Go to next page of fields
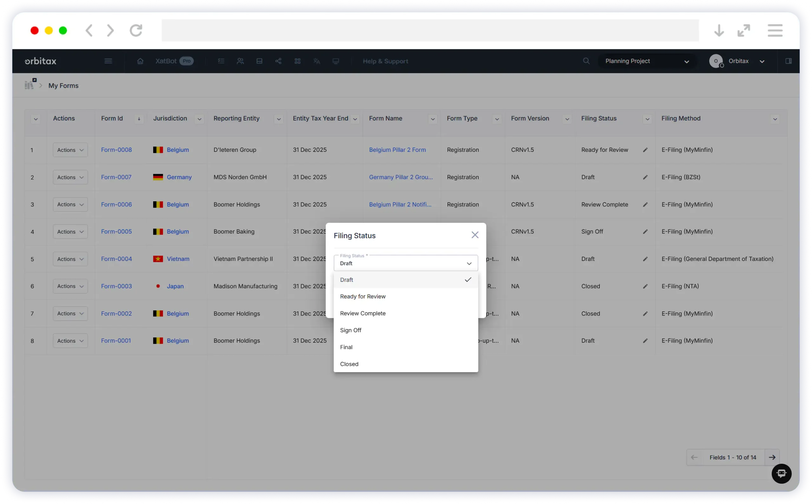The height and width of the screenshot is (504, 812). point(772,457)
